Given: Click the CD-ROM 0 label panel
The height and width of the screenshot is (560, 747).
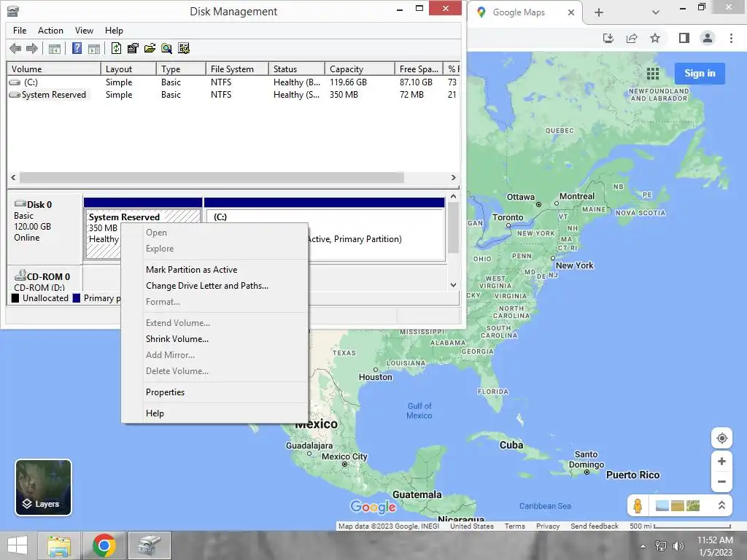Looking at the screenshot, I should coord(44,279).
